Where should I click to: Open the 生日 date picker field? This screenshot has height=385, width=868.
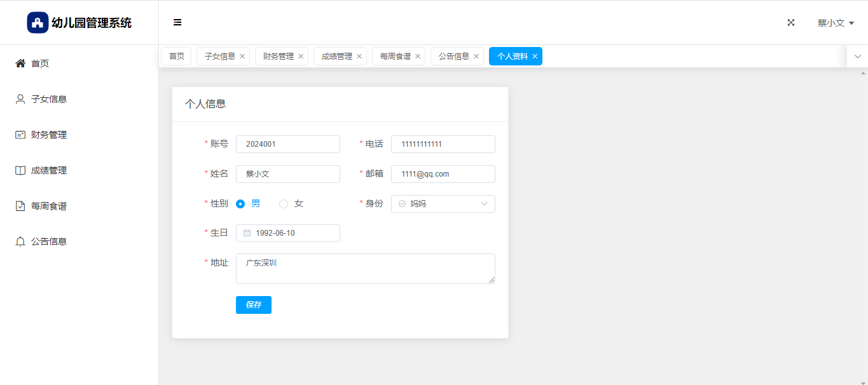click(287, 233)
